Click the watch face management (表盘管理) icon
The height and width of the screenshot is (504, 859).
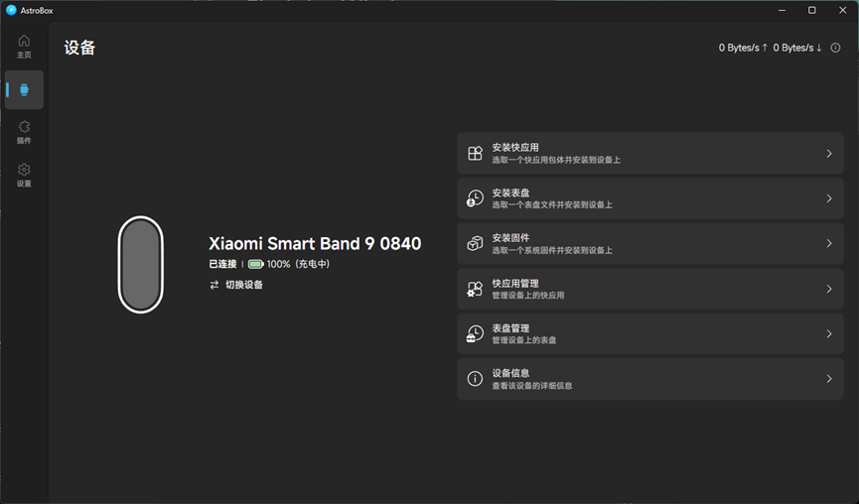(475, 334)
